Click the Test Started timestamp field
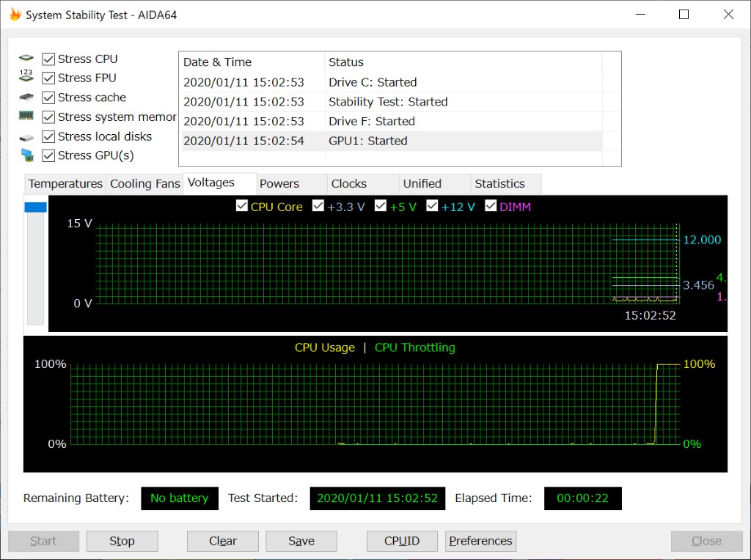Screen dimensions: 751x560 pos(378,498)
